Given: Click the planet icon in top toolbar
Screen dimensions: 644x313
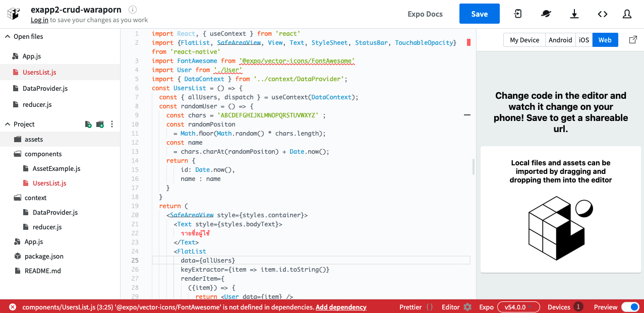Looking at the screenshot, I should click(546, 14).
